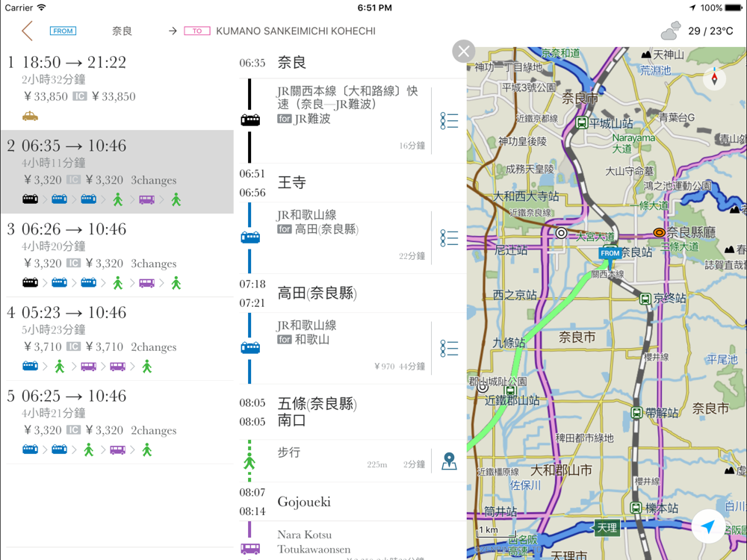Open walking map for 步行 segment
Image resolution: width=747 pixels, height=560 pixels.
(449, 461)
